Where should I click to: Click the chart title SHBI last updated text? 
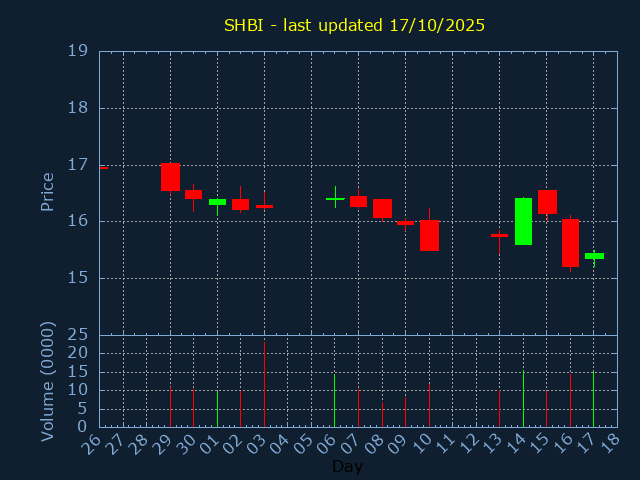[354, 25]
